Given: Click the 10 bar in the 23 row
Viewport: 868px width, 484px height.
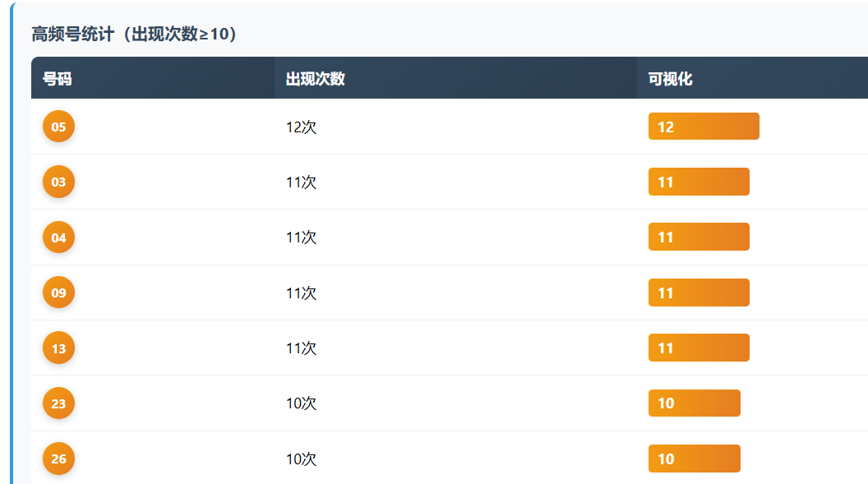Looking at the screenshot, I should [695, 403].
